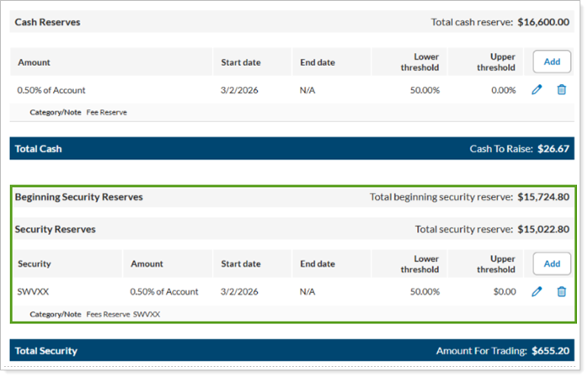Screen dimensions: 588x378
Task: Delete the SWVXX security reserve row
Action: pyautogui.click(x=561, y=292)
